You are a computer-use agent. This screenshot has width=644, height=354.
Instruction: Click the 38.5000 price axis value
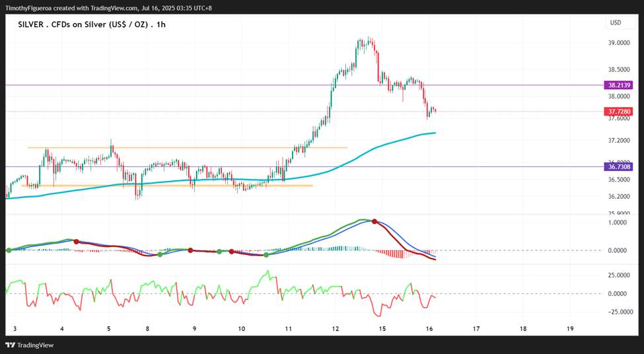618,70
